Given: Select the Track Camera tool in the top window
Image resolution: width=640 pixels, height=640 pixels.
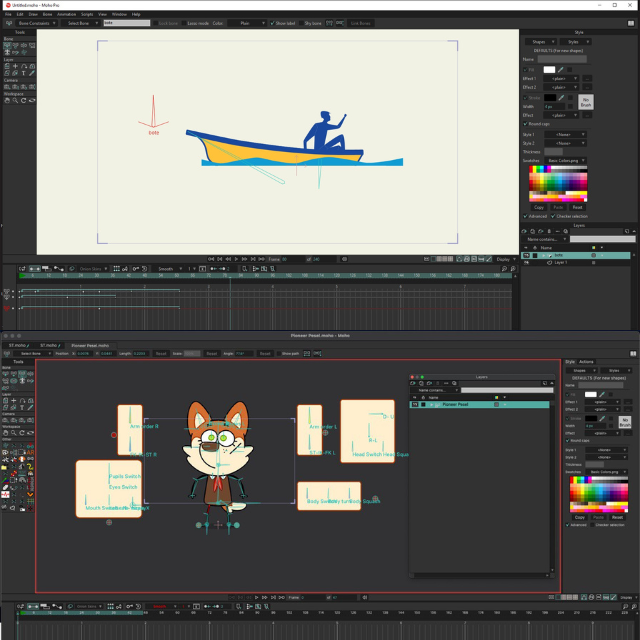Looking at the screenshot, I should (x=7, y=87).
